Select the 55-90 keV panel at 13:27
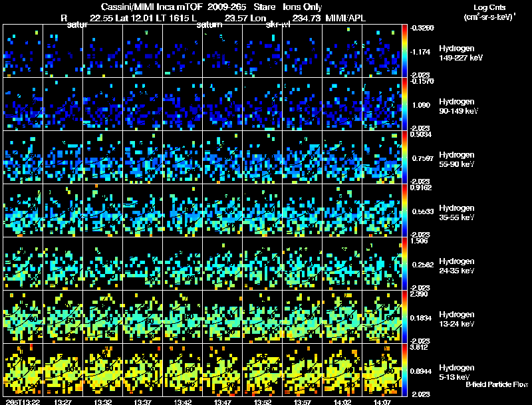532x405 pixels. 63,158
